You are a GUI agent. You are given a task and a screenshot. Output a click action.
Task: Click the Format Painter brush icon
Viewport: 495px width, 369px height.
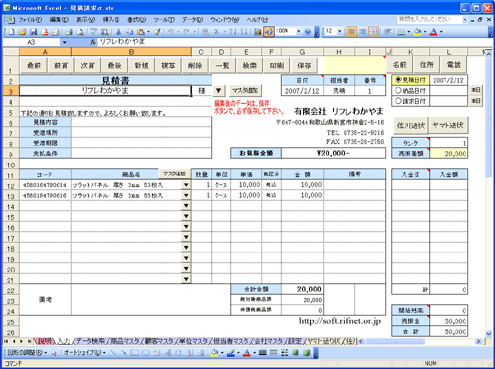[x=157, y=32]
